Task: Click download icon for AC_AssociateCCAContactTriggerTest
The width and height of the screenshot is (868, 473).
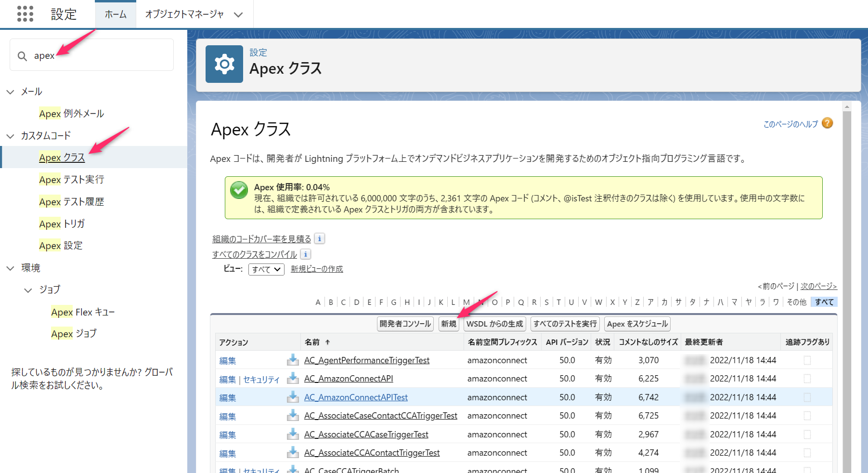Action: 293,452
